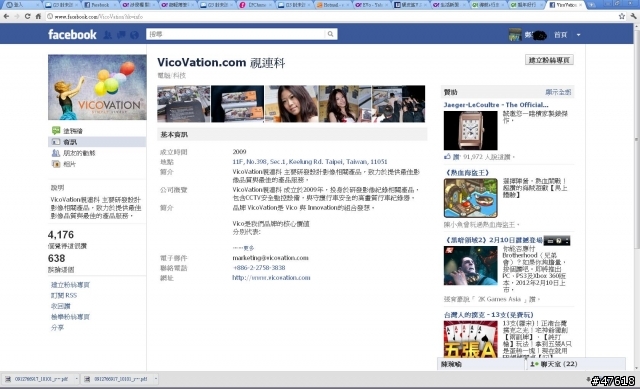
Task: Switch to the Facebook browser tab
Action: click(x=100, y=5)
